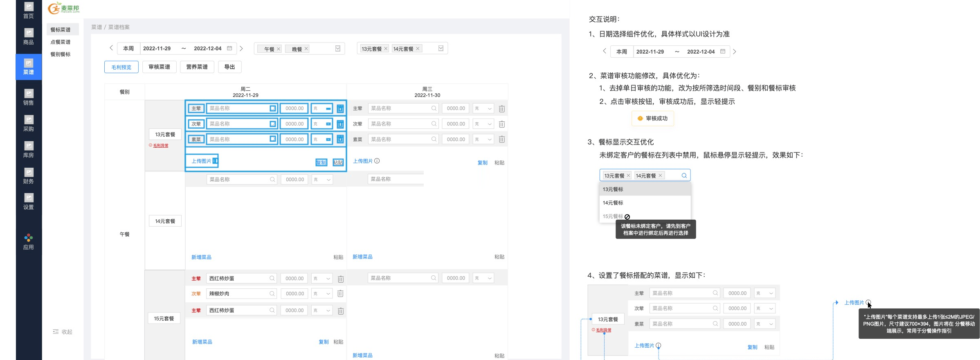This screenshot has width=980, height=360.
Task: Remove 13元套餐 tag in main filter
Action: pyautogui.click(x=386, y=49)
